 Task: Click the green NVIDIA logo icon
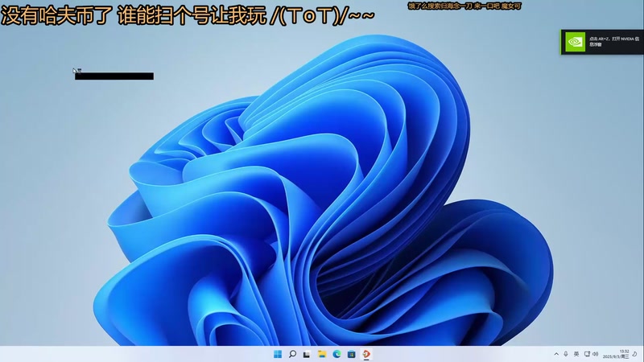[x=575, y=42]
